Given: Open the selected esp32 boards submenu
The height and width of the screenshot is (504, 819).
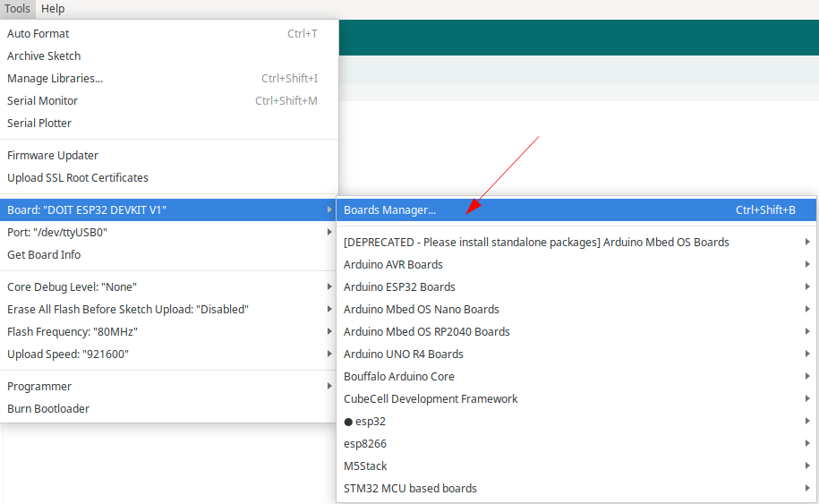Looking at the screenshot, I should (x=576, y=422).
